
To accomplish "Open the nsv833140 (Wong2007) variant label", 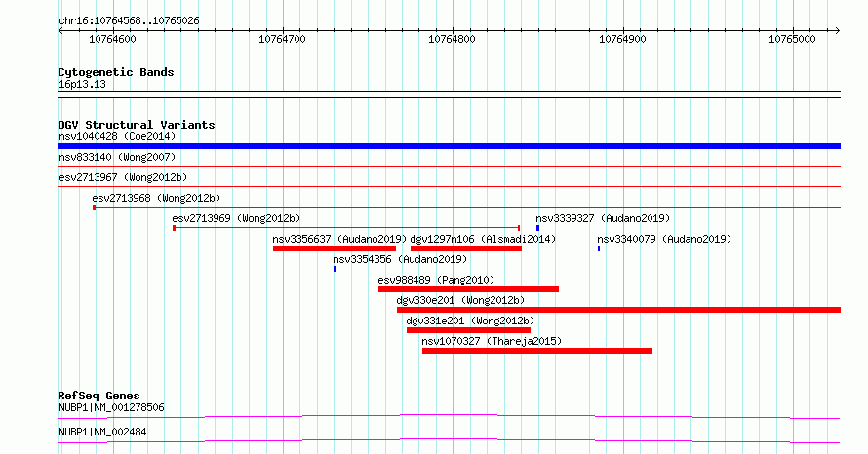I will click(x=117, y=157).
